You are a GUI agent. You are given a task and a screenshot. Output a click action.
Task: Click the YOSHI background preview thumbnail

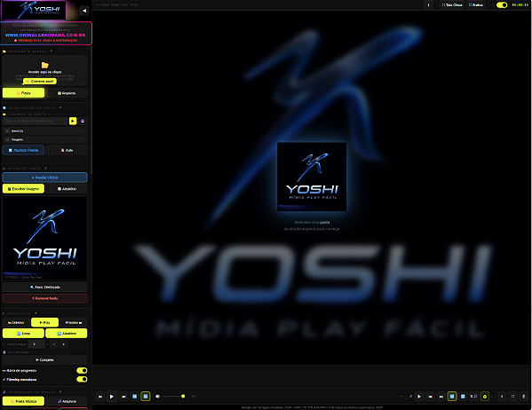click(44, 238)
